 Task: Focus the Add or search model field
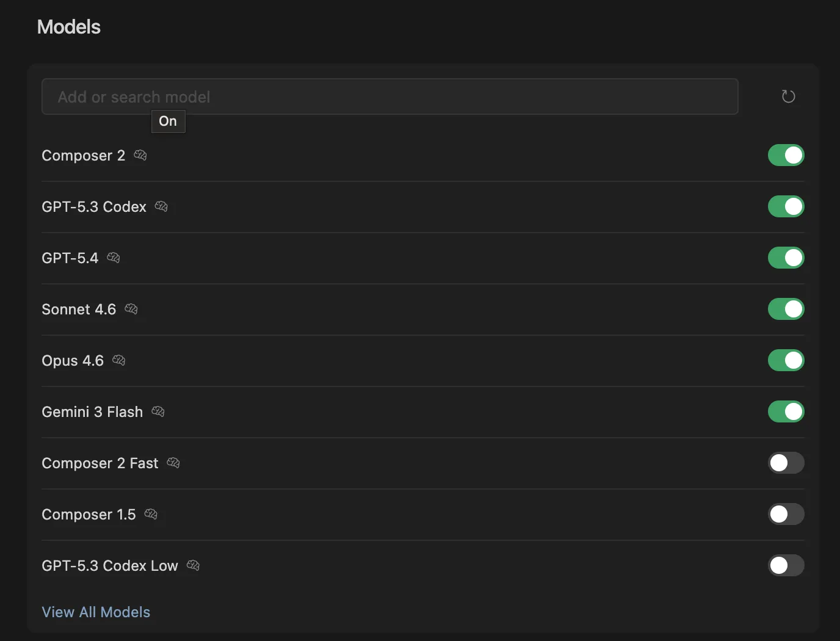[389, 96]
